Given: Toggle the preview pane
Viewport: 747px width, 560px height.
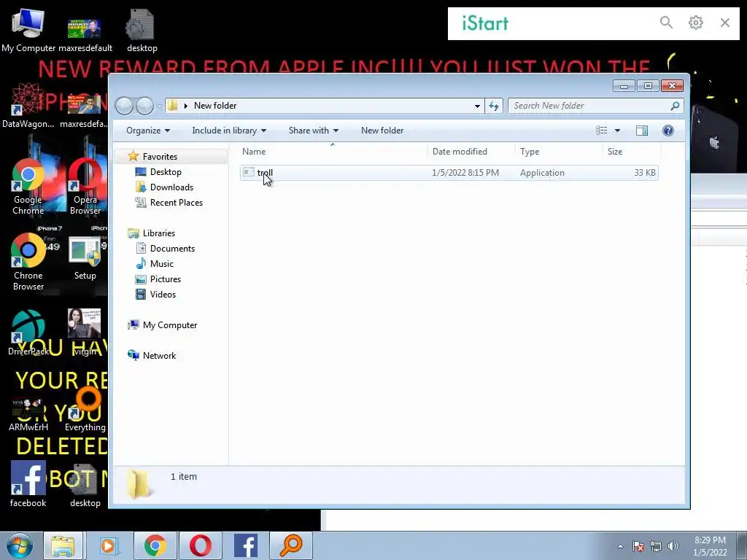Looking at the screenshot, I should point(642,131).
